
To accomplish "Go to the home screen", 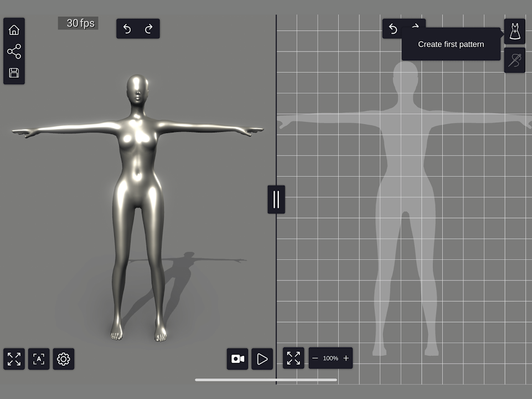I will 14,30.
